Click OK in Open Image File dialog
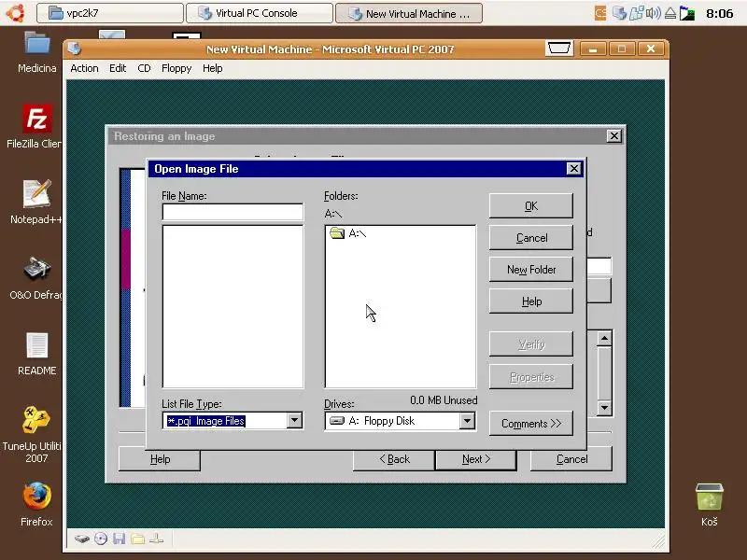The image size is (747, 560). click(531, 206)
